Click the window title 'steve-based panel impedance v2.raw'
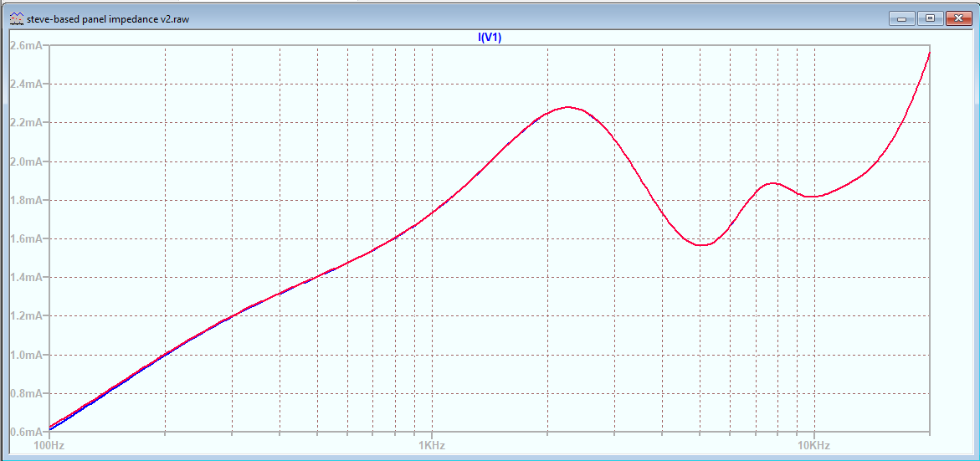This screenshot has width=980, height=461. (x=108, y=19)
